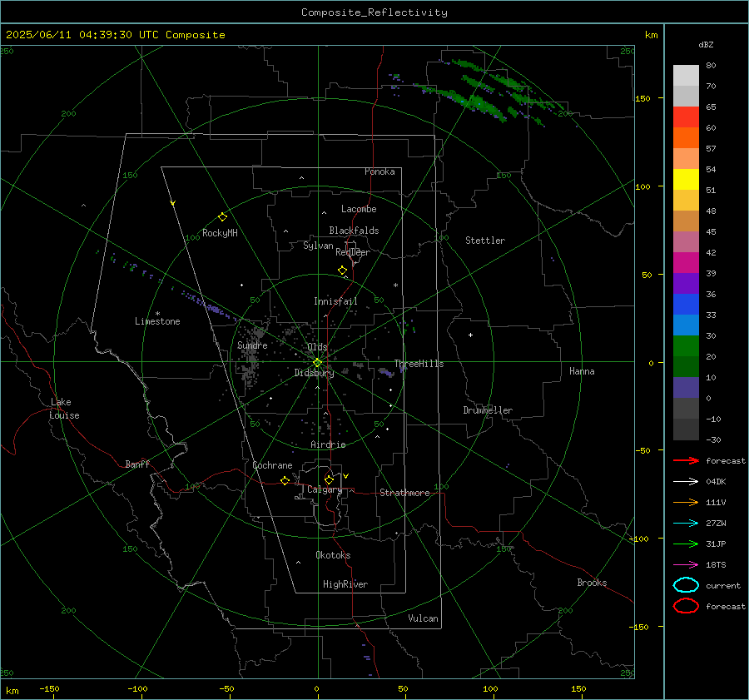Click the Limestone label

pos(157,321)
